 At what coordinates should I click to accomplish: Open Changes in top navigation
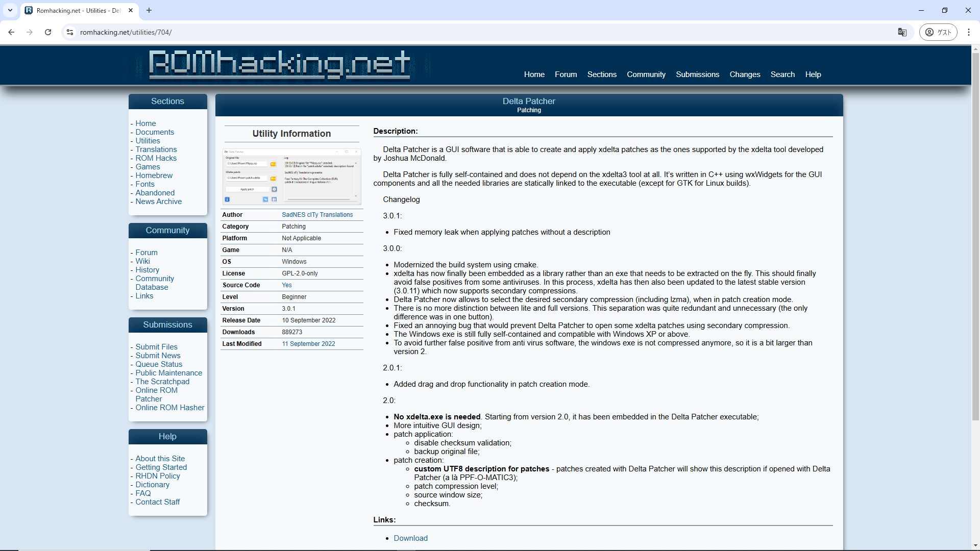pos(745,74)
